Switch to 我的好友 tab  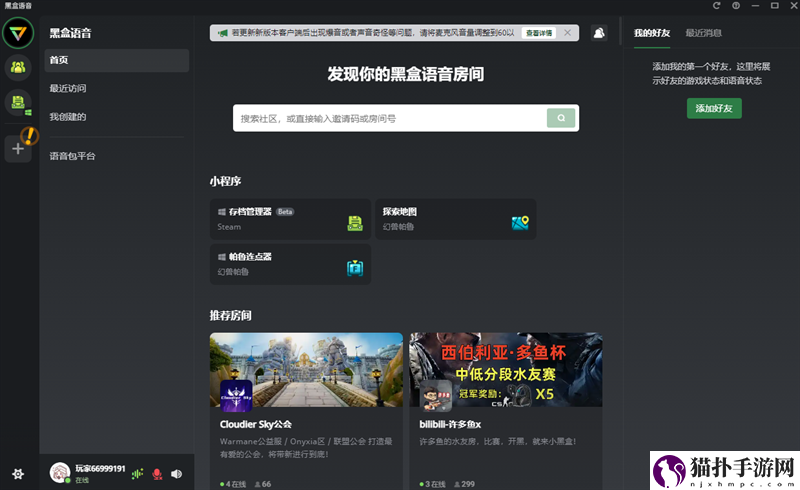click(652, 33)
